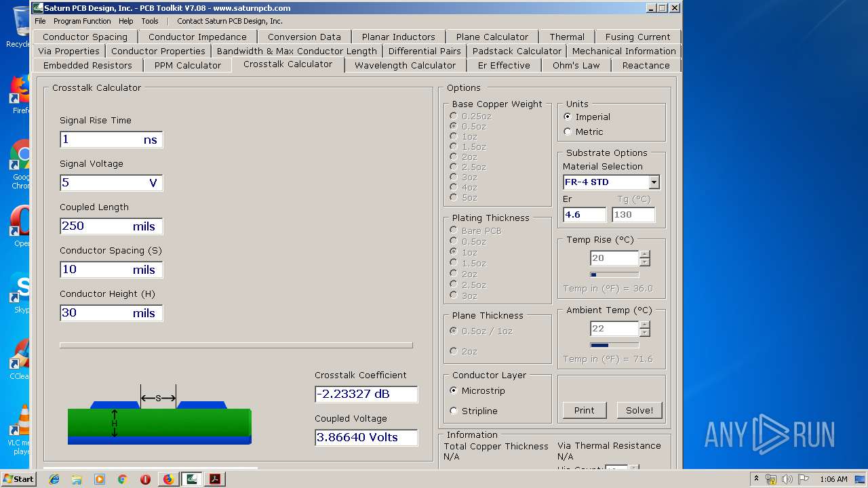Image resolution: width=868 pixels, height=488 pixels.
Task: Select Metric units radio button
Action: click(x=568, y=131)
